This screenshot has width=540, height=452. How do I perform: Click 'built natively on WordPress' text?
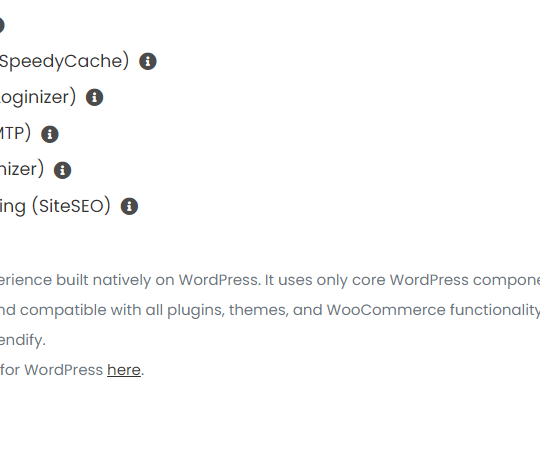point(158,280)
